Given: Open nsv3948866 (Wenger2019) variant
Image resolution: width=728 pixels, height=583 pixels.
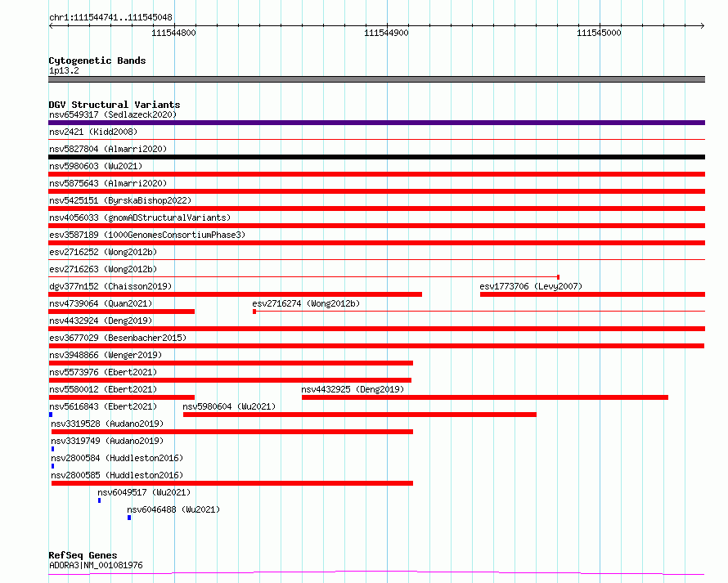Looking at the screenshot, I should point(106,355).
